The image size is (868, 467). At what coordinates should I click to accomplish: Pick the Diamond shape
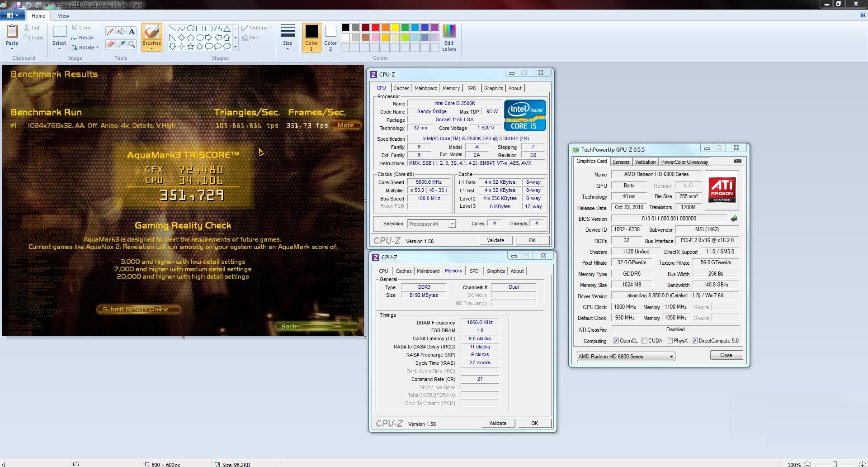181,37
